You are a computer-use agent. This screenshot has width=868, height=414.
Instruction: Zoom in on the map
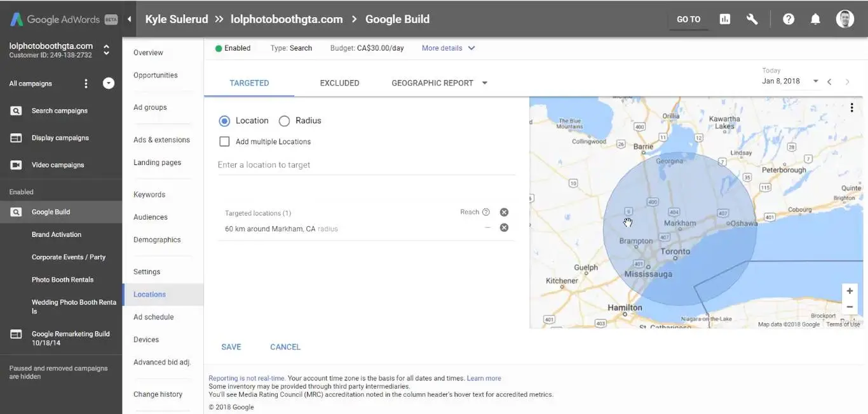click(850, 291)
